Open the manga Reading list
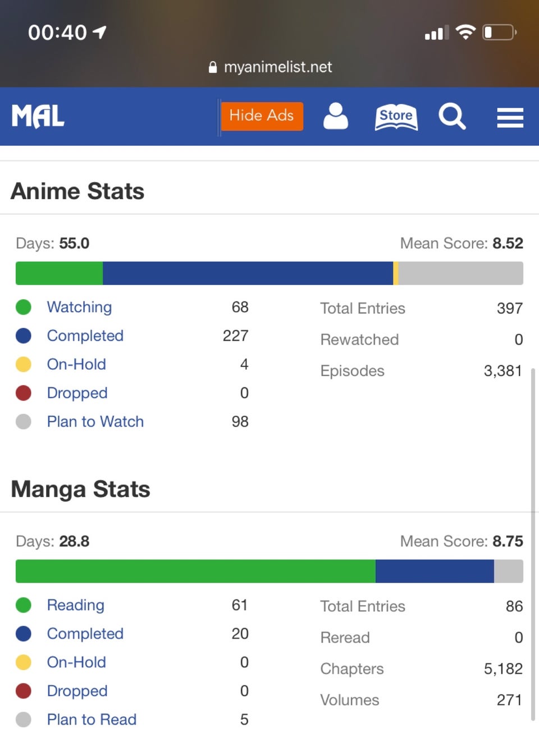The width and height of the screenshot is (539, 756). (76, 605)
